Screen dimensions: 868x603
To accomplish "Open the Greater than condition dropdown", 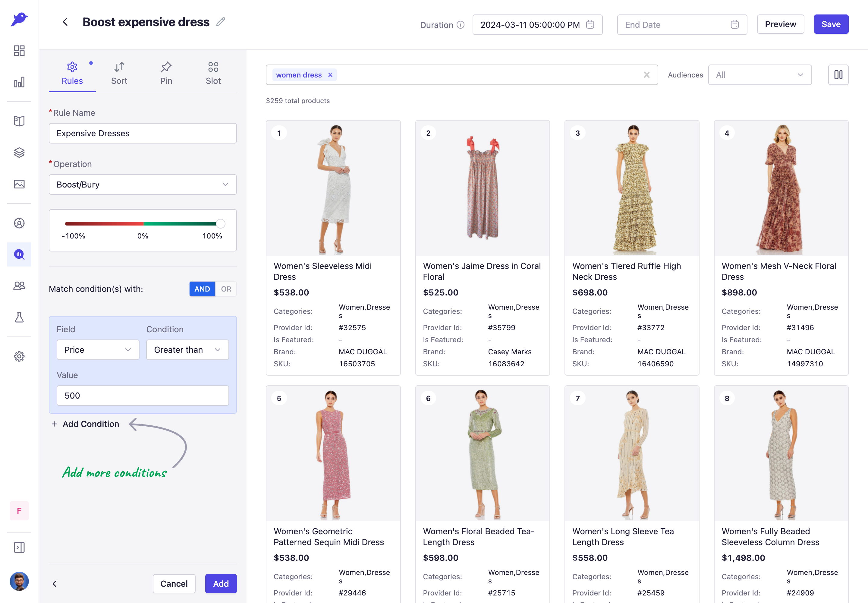I will pyautogui.click(x=187, y=350).
